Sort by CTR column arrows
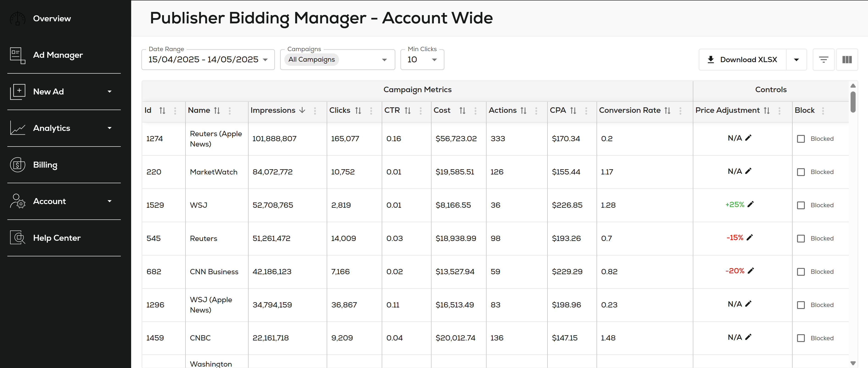Image resolution: width=868 pixels, height=368 pixels. point(408,111)
